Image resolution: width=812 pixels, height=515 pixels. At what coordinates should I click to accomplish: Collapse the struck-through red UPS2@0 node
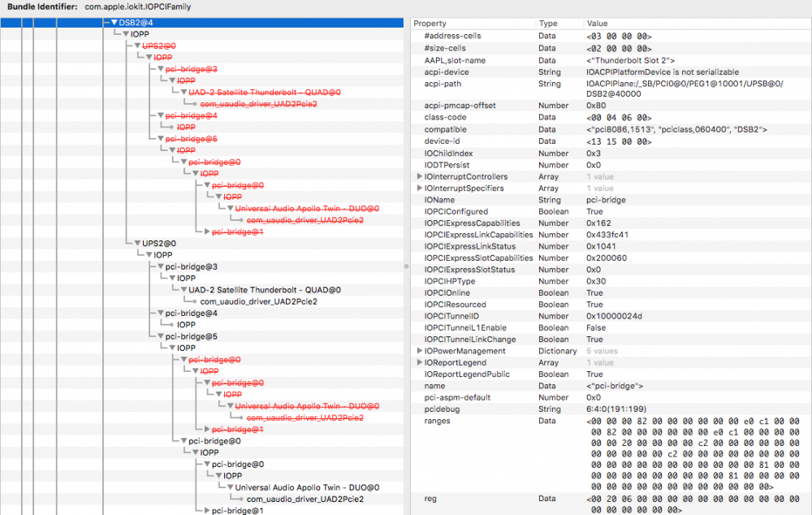138,46
